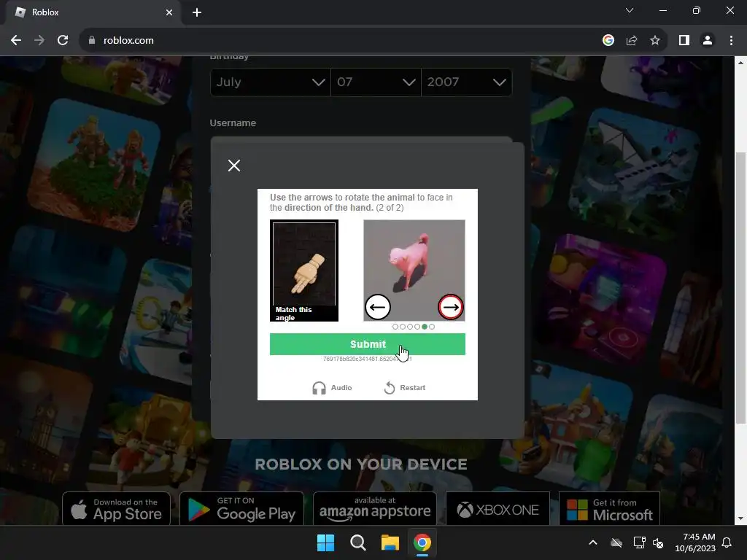Click the hand reference image

click(x=304, y=270)
